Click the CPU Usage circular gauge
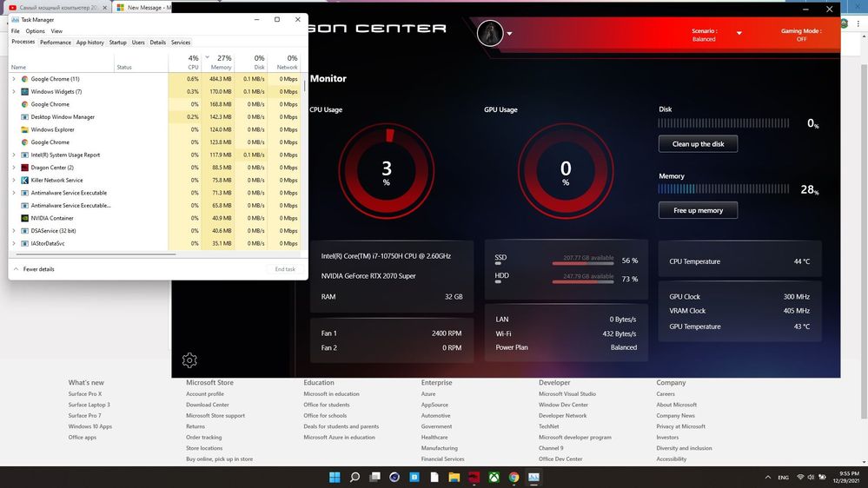This screenshot has height=488, width=868. point(387,171)
